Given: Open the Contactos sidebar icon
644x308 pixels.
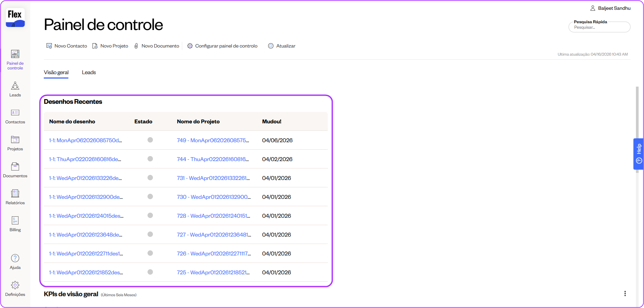Looking at the screenshot, I should coord(15,116).
